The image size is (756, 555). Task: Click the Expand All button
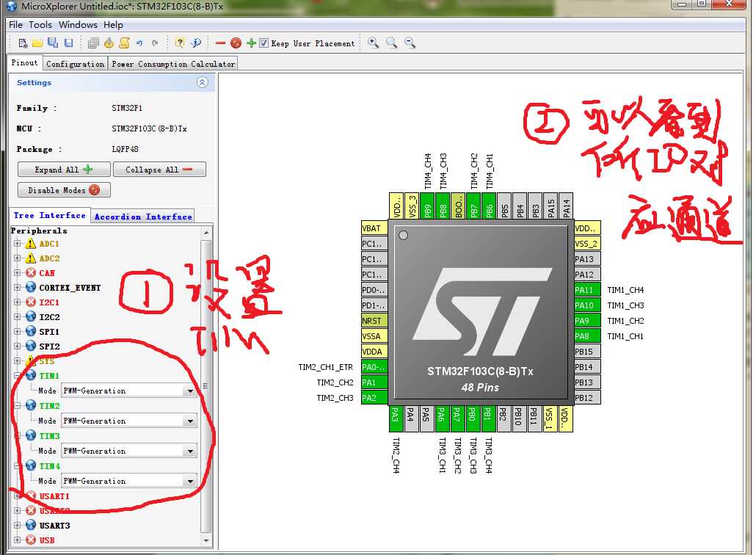point(64,170)
